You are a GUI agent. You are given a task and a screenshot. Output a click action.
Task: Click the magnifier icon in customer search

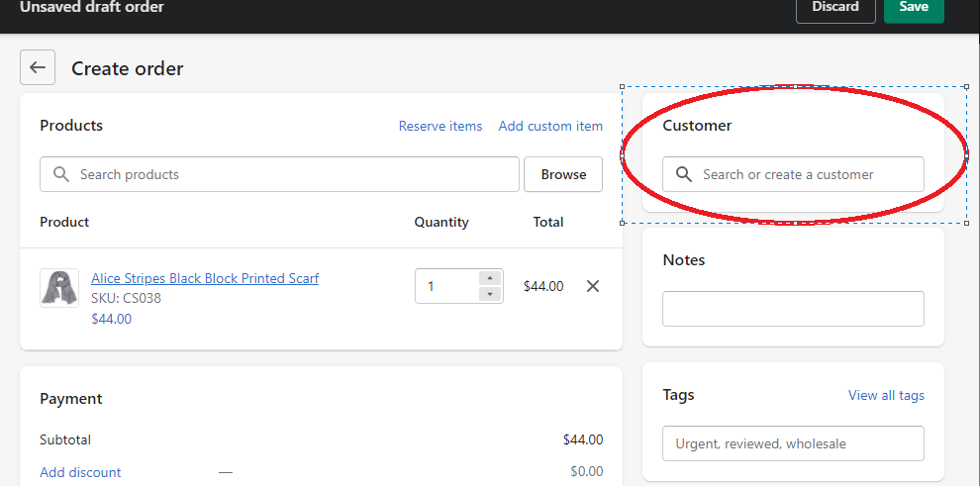tap(683, 174)
